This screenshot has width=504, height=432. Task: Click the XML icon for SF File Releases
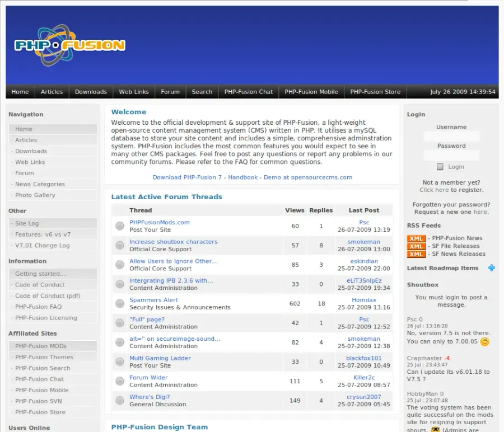coord(416,246)
